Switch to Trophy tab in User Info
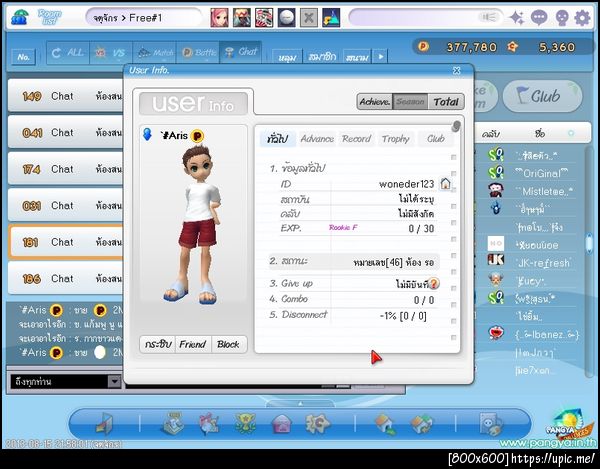Image resolution: width=600 pixels, height=469 pixels. (x=395, y=138)
